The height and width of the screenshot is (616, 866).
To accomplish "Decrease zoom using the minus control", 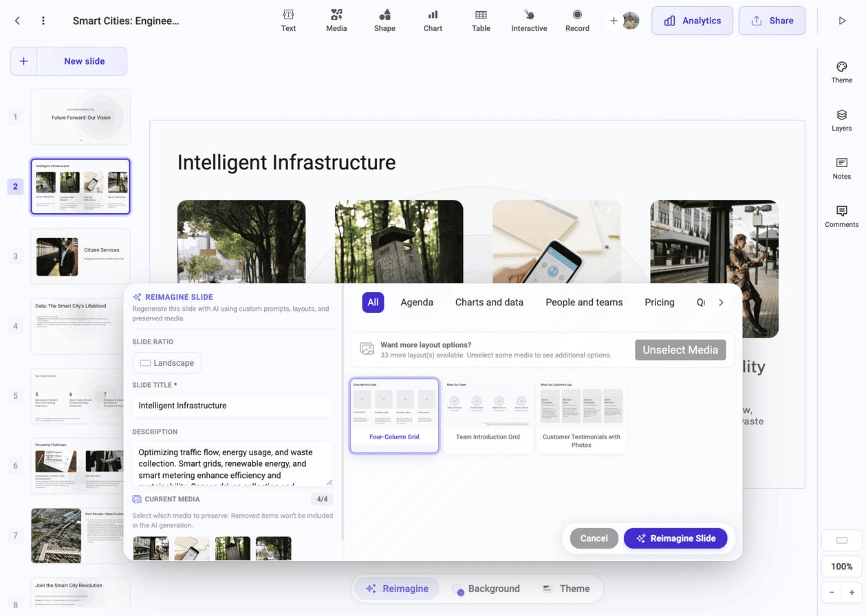I will pos(831,592).
